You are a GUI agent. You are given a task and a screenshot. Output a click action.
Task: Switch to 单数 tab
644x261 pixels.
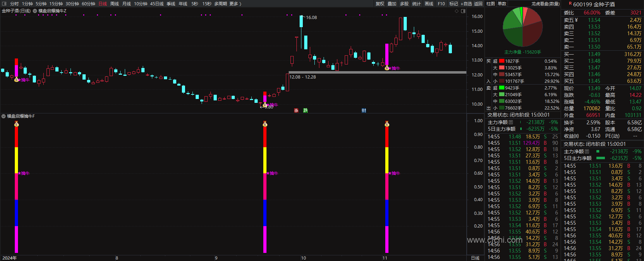(x=502, y=4)
